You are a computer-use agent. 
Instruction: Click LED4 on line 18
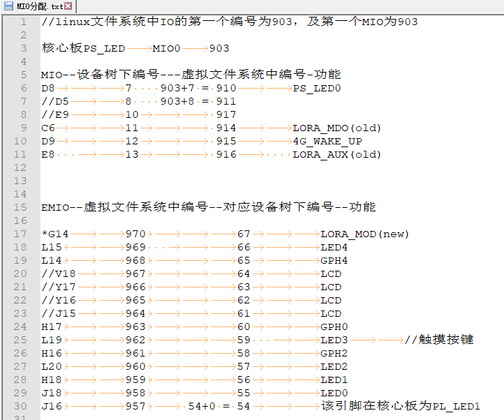tap(334, 248)
